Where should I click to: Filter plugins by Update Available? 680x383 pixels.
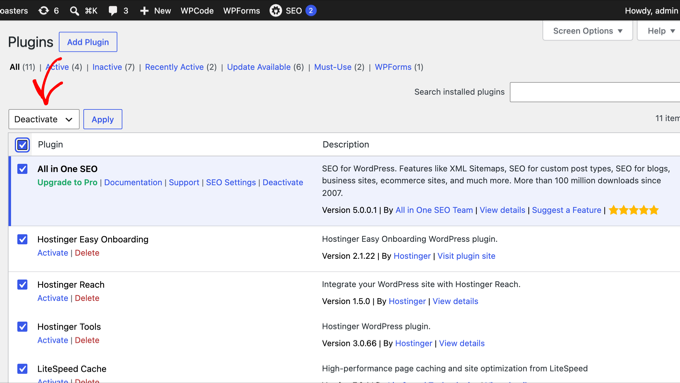pyautogui.click(x=258, y=67)
